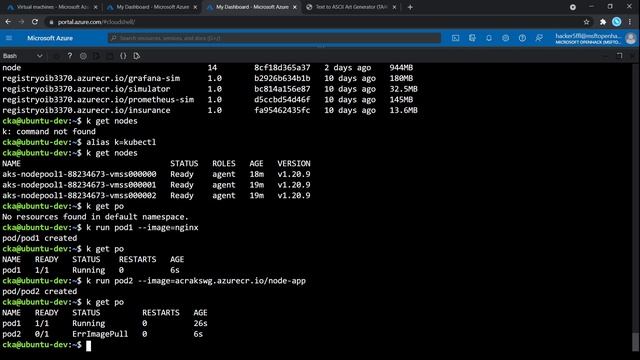Viewport: 640px width, 360px height.
Task: Click the ErrImagePull status text
Action: (100, 334)
